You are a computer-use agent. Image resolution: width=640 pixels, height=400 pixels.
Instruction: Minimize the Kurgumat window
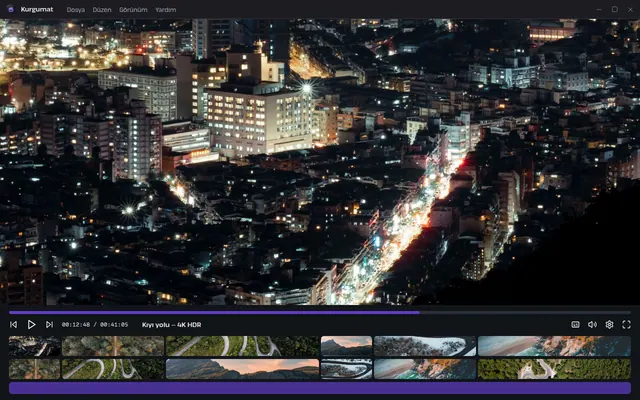pyautogui.click(x=599, y=9)
